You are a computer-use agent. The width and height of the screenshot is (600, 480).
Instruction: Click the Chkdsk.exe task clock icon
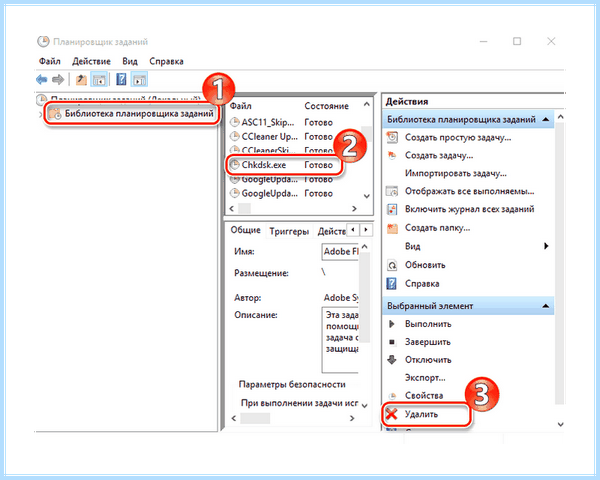[234, 165]
